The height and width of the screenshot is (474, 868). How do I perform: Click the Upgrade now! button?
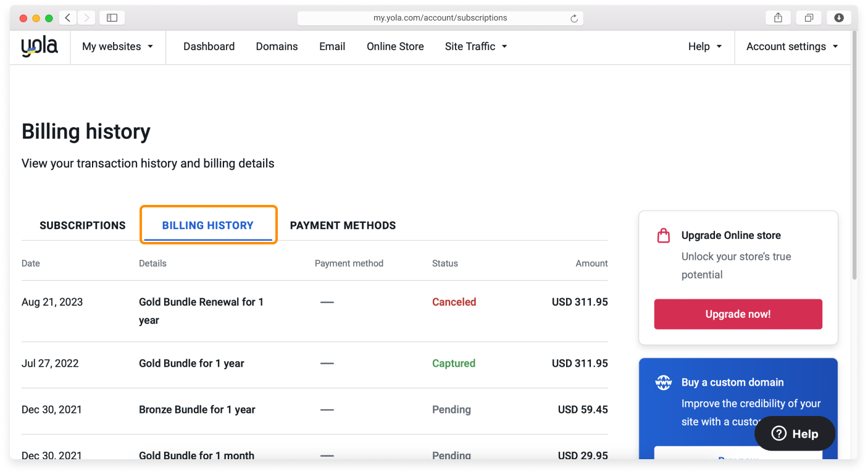[738, 314]
